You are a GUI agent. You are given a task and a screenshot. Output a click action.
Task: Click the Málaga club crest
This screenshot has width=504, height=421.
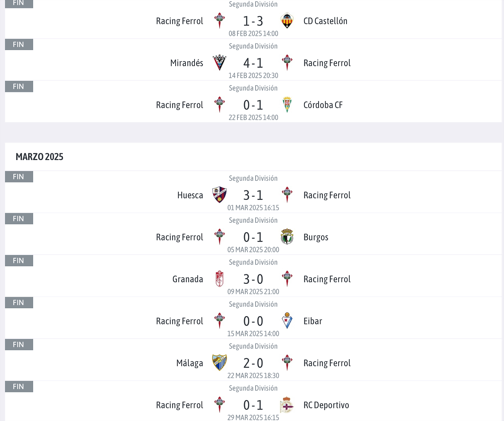tap(219, 363)
